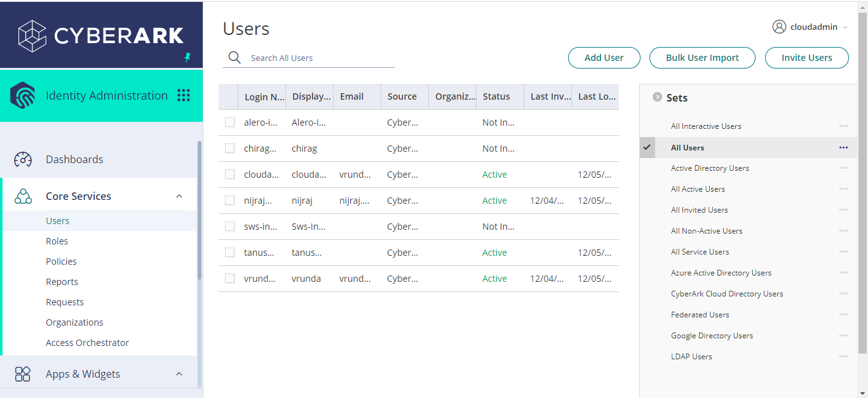Collapse the Core Services section chevron
Screen dimensions: 868x398
(x=179, y=196)
